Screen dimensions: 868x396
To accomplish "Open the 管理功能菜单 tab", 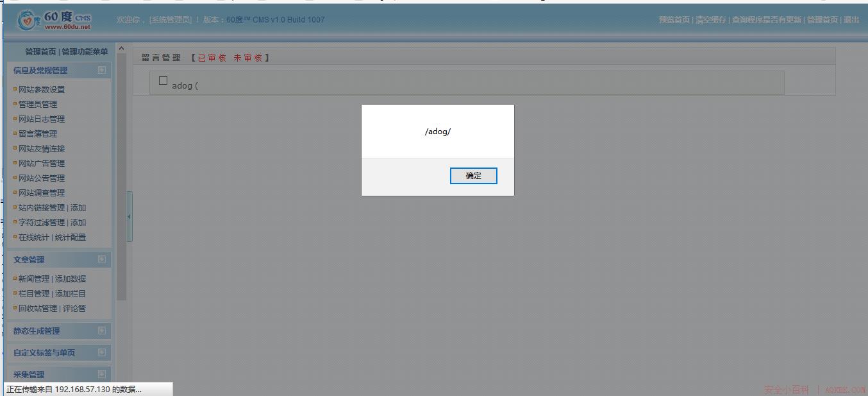I will [85, 51].
